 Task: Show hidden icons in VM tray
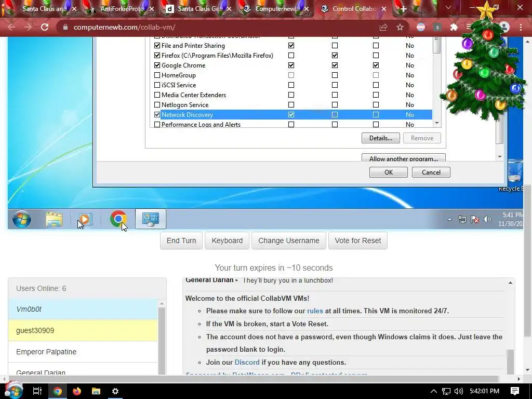click(x=449, y=219)
